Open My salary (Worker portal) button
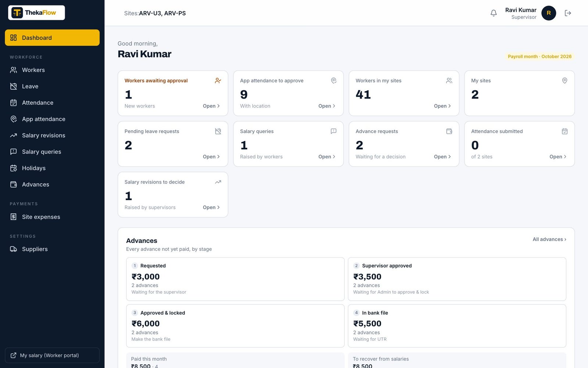Screen dimensions: 588x368 [52, 355]
